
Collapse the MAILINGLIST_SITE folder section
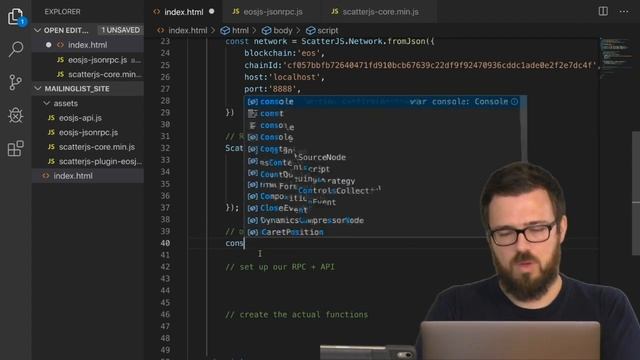(x=38, y=89)
